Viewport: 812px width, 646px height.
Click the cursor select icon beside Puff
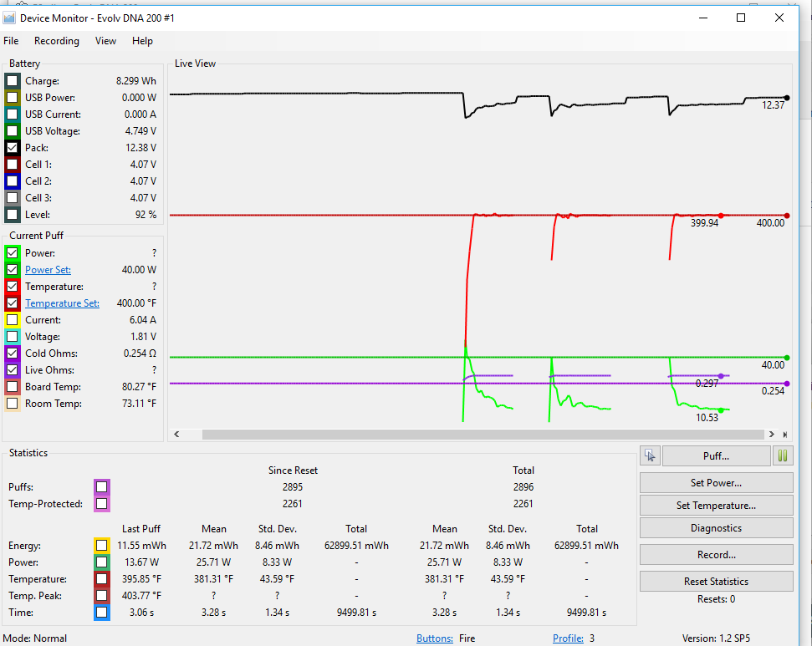click(x=650, y=455)
